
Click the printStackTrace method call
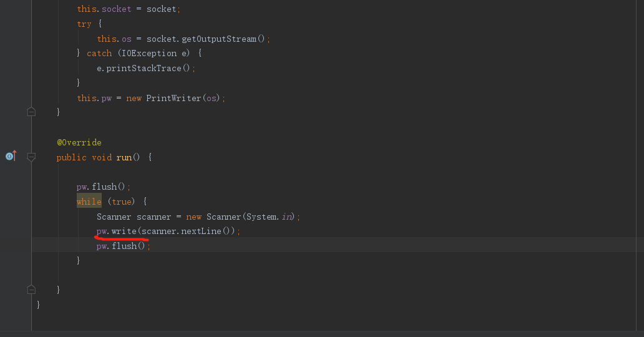coord(144,68)
